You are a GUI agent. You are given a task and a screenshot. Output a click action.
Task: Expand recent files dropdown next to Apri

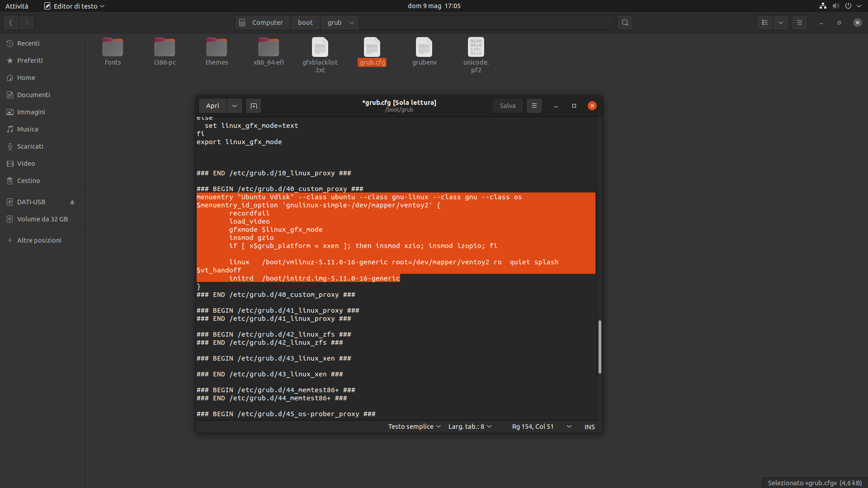tap(234, 106)
